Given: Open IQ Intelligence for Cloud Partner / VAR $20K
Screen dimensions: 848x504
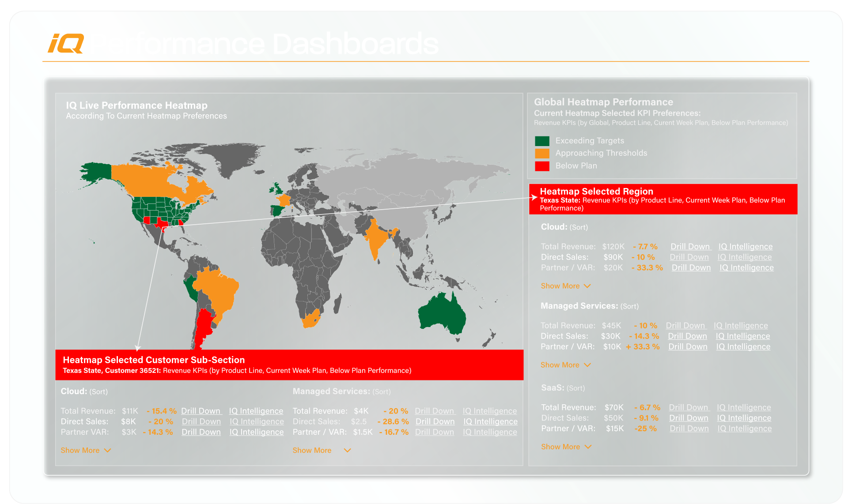Looking at the screenshot, I should coord(746,267).
